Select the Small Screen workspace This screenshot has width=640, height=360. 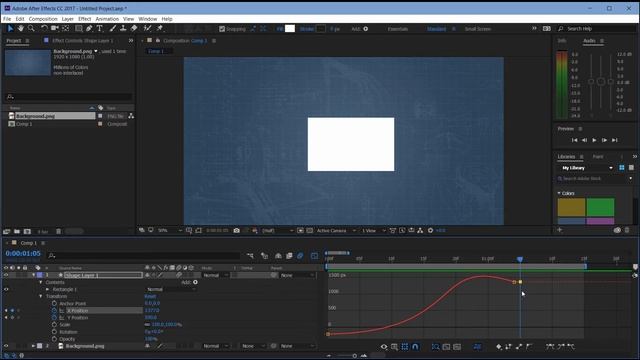tap(478, 29)
